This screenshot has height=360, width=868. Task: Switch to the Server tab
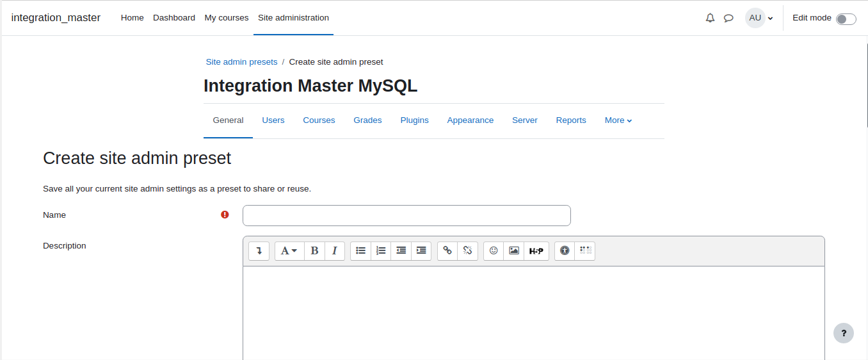[x=525, y=120]
